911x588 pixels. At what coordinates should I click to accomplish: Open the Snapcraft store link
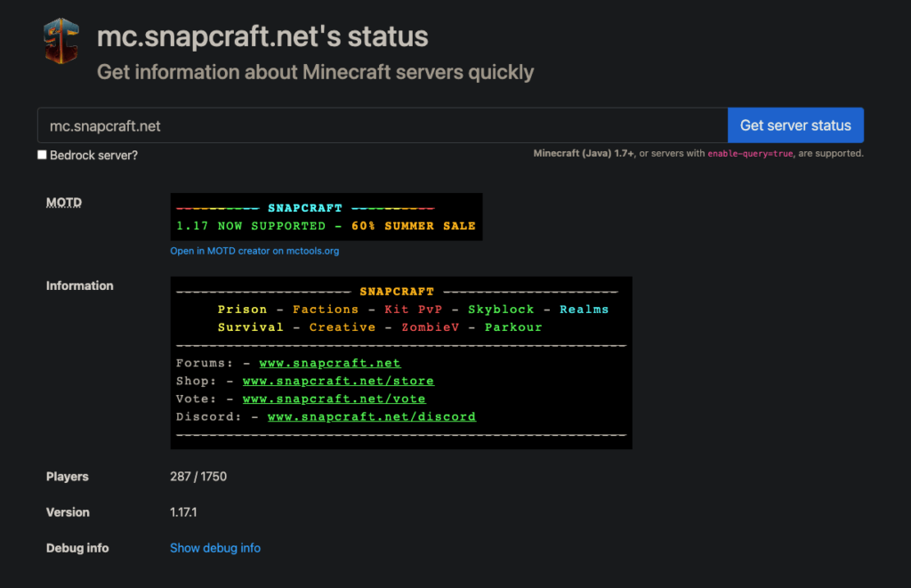[x=338, y=381]
